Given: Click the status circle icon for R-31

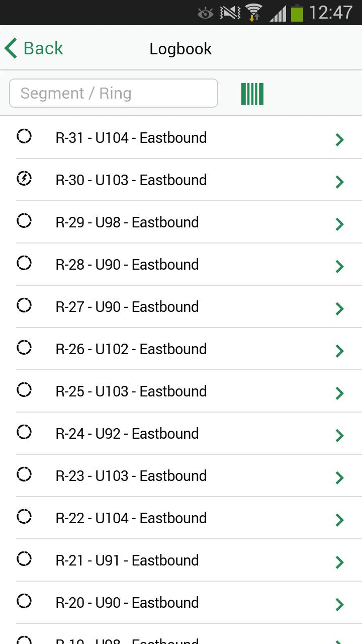Looking at the screenshot, I should (x=24, y=136).
